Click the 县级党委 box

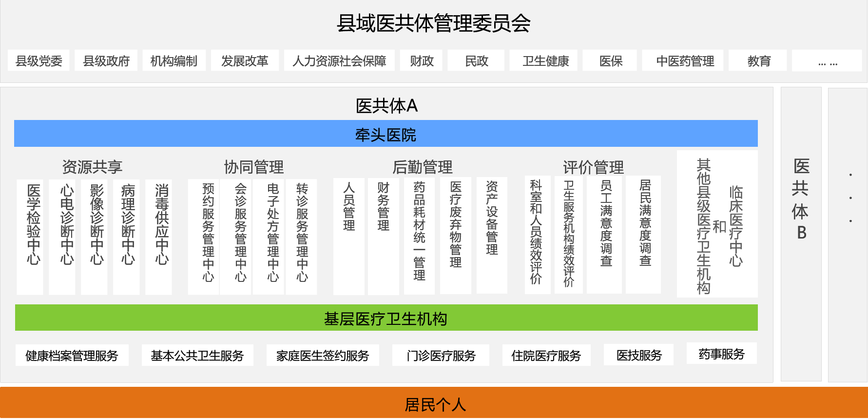(39, 61)
